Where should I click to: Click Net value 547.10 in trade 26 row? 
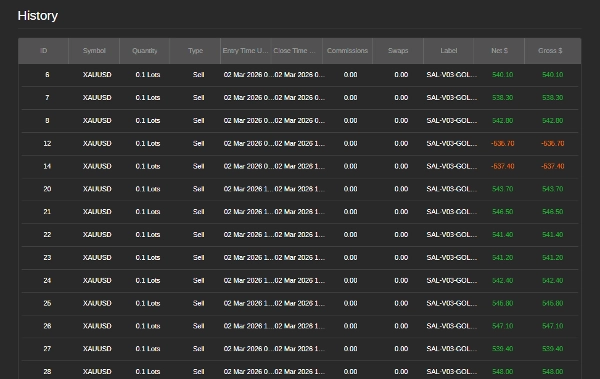pyautogui.click(x=502, y=326)
